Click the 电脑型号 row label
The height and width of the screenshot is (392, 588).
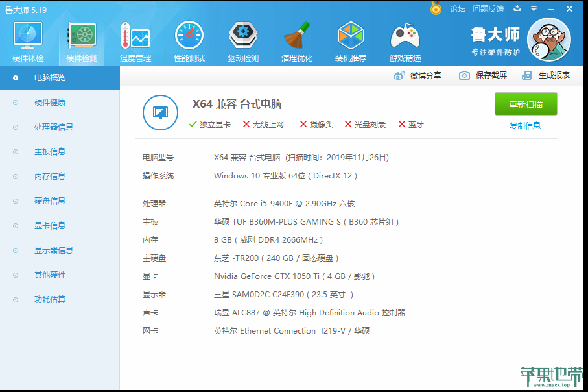pos(158,158)
